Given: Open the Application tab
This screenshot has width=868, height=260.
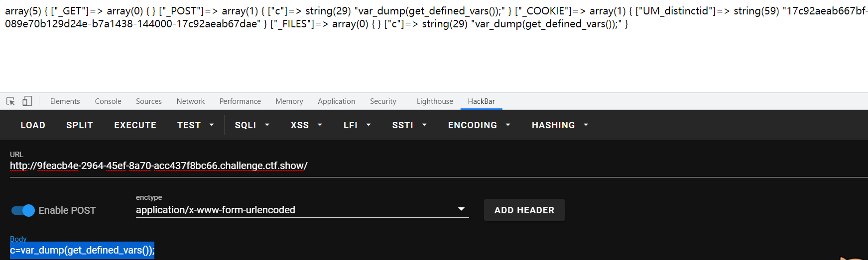Looking at the screenshot, I should tap(336, 101).
